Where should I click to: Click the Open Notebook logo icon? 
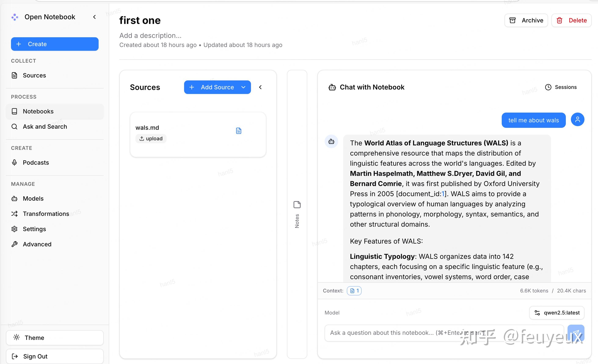(x=15, y=17)
